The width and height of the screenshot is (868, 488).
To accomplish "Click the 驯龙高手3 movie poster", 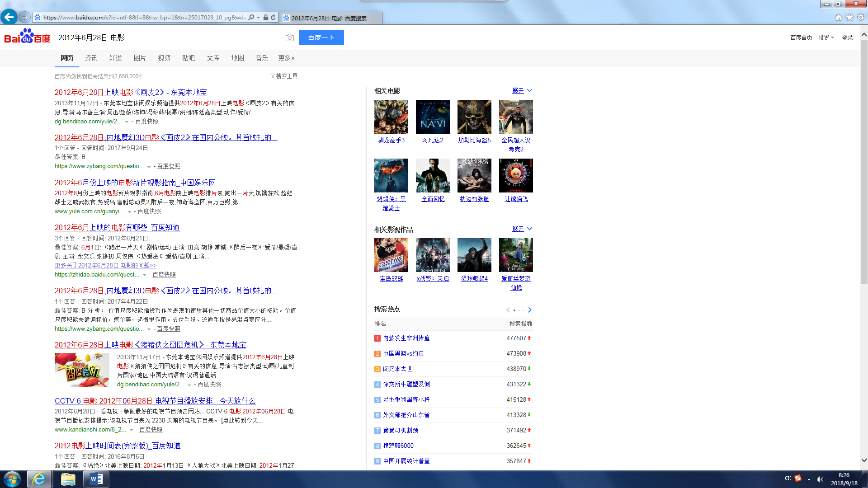I will point(391,117).
